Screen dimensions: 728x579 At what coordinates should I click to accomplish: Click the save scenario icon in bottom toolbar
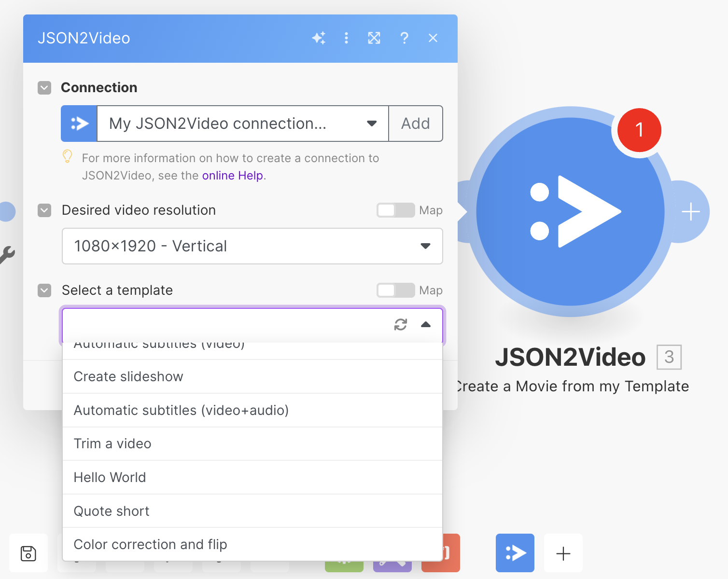[x=28, y=553]
